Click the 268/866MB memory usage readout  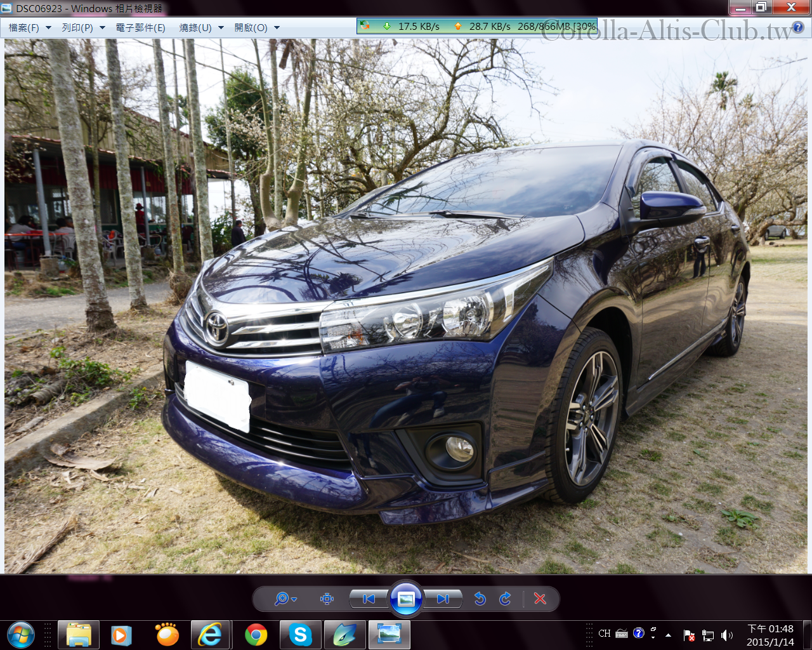point(557,26)
